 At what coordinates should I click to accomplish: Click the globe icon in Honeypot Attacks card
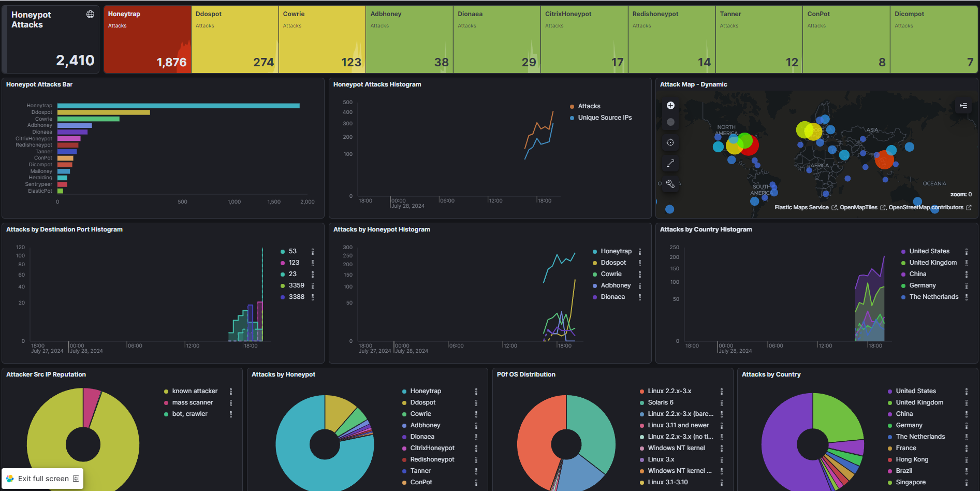pyautogui.click(x=90, y=15)
